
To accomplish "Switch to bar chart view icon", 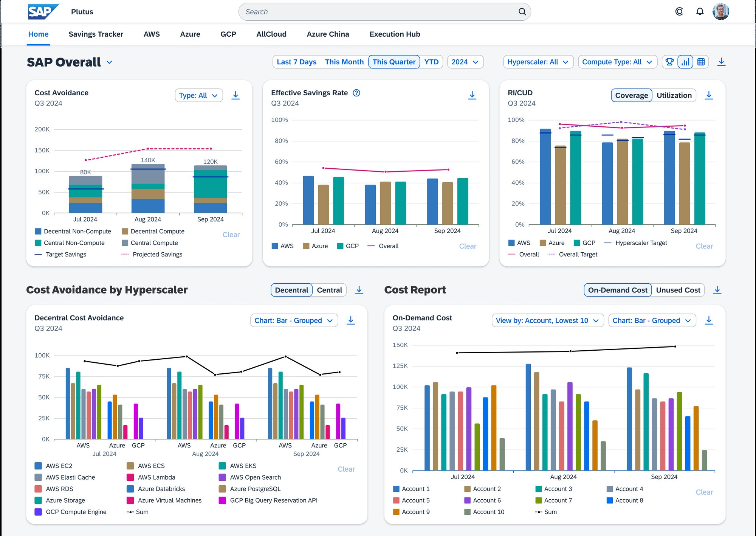I will pos(685,62).
